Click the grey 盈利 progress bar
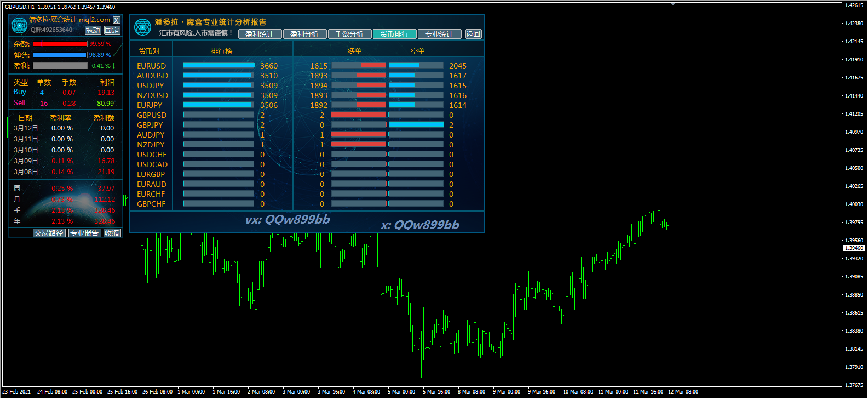The height and width of the screenshot is (399, 868). 60,66
